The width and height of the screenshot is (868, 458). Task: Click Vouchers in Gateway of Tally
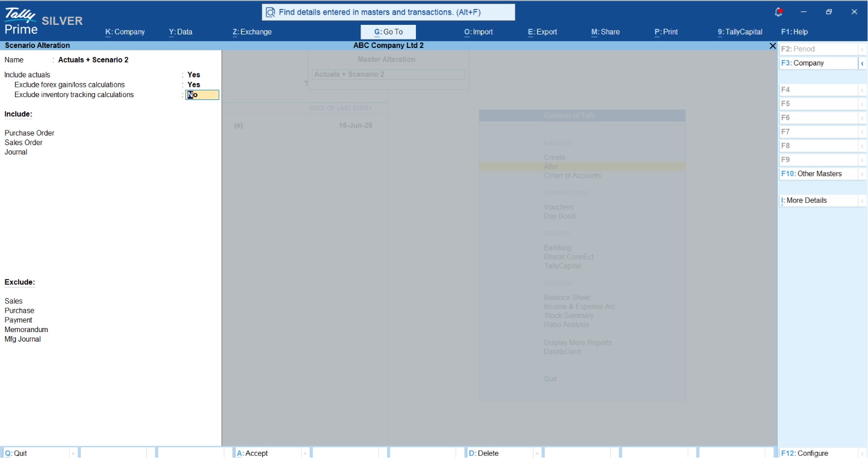tap(558, 207)
